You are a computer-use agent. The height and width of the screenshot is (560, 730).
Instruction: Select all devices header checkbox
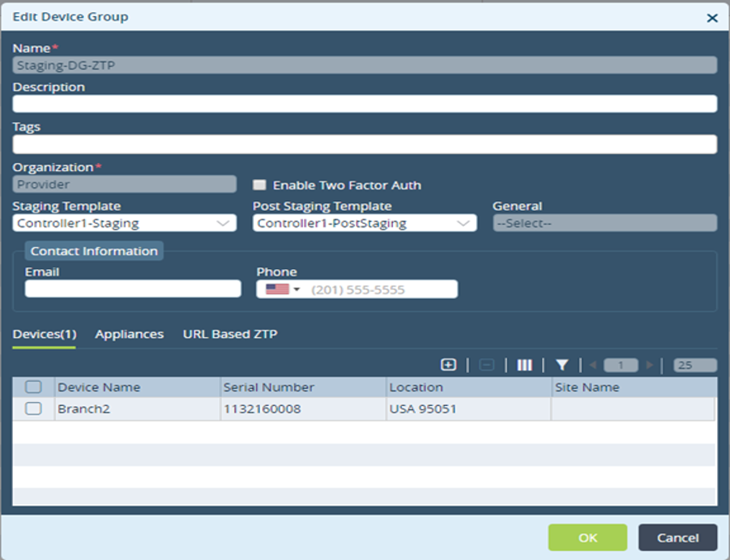point(33,387)
